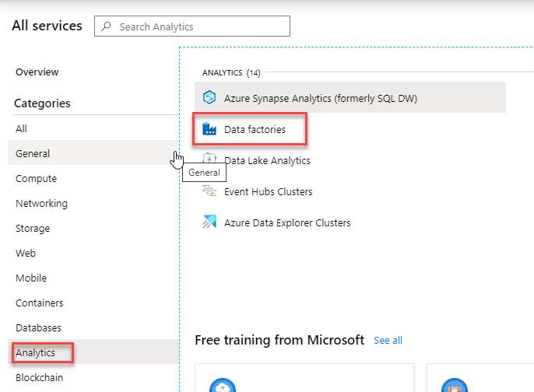Click the Data Lake Analytics icon
This screenshot has height=392, width=534.
click(209, 159)
